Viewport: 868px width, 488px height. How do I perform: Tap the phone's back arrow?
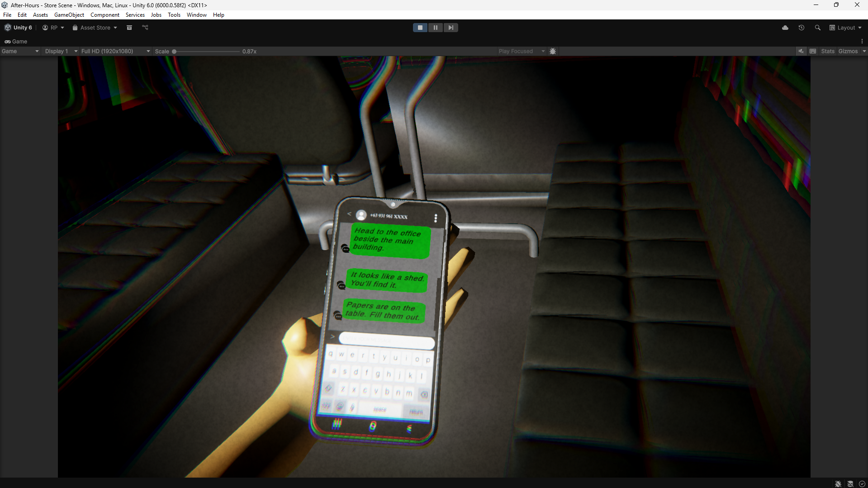point(349,213)
